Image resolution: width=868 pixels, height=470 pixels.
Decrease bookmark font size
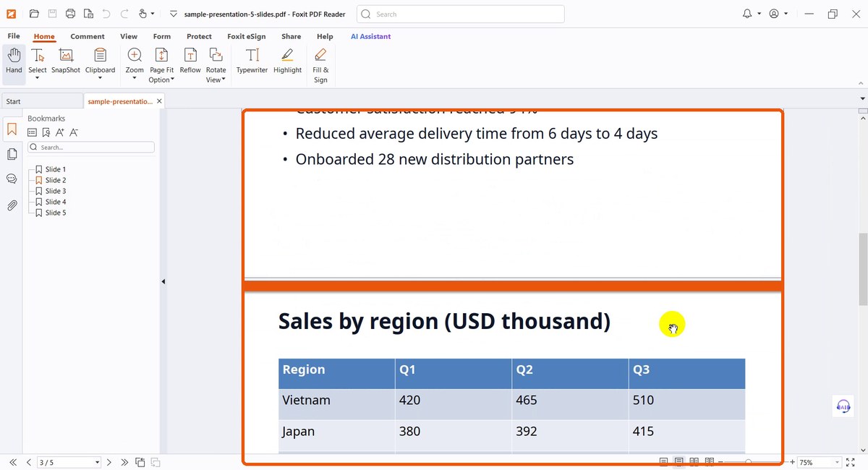tap(74, 132)
